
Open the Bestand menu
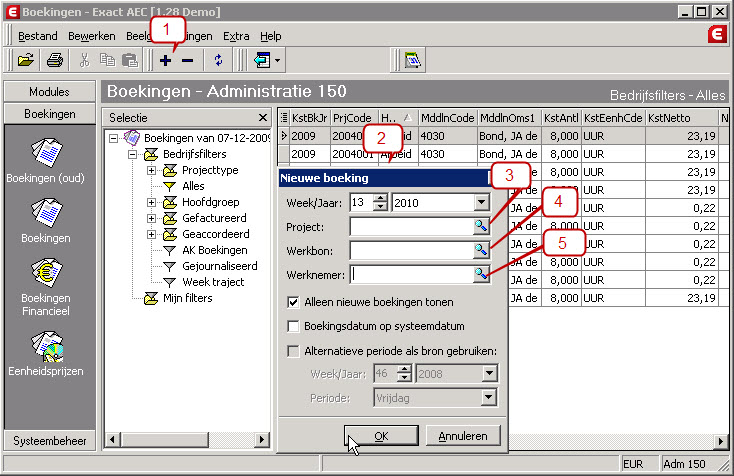coord(37,36)
